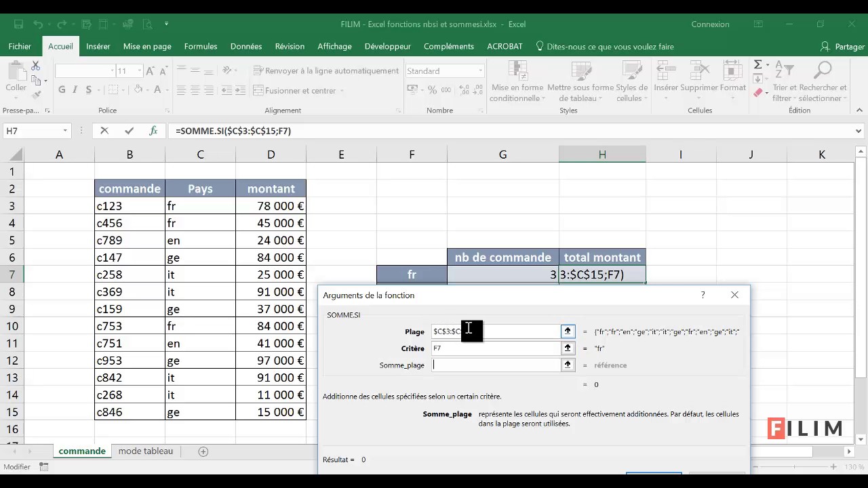Click in the Somme_plage input field
This screenshot has height=488, width=868.
(496, 365)
